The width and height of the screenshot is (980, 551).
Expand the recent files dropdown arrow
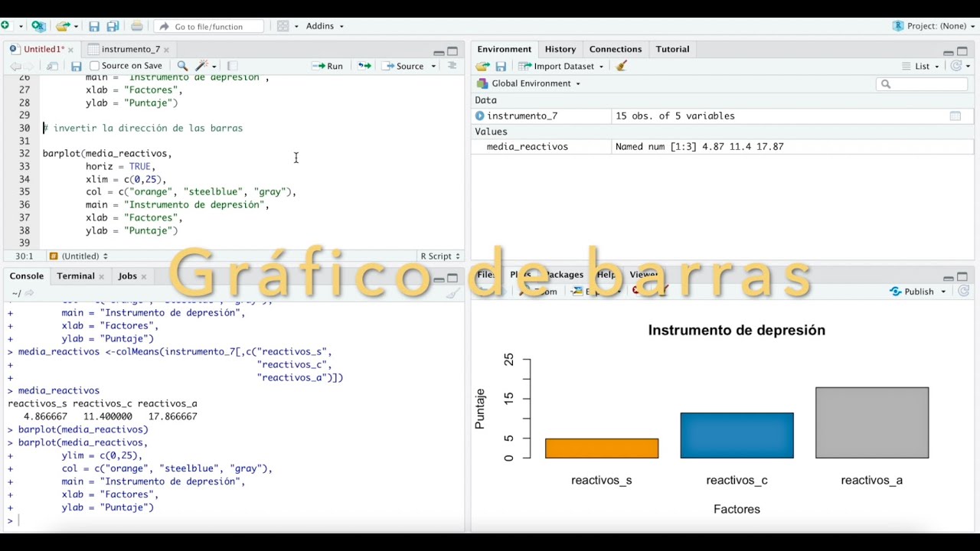[x=77, y=26]
